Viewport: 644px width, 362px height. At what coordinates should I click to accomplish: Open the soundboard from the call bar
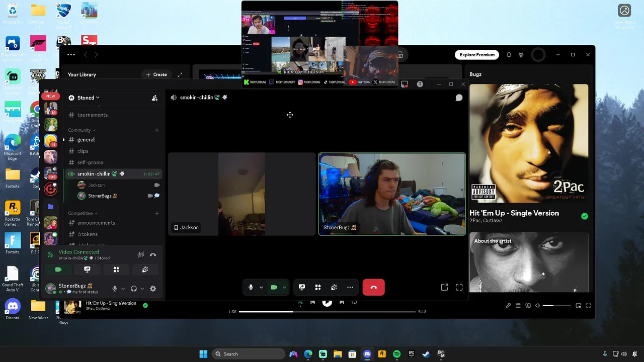click(x=334, y=287)
